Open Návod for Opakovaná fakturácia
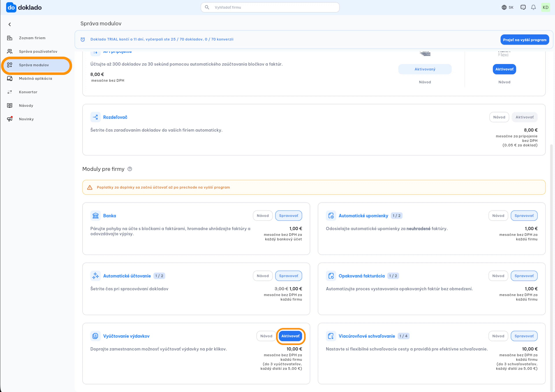 point(498,276)
